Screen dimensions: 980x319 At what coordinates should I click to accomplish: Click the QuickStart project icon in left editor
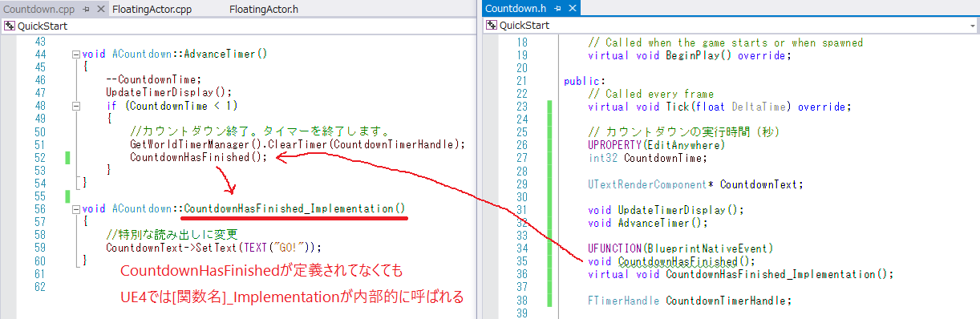(10, 25)
